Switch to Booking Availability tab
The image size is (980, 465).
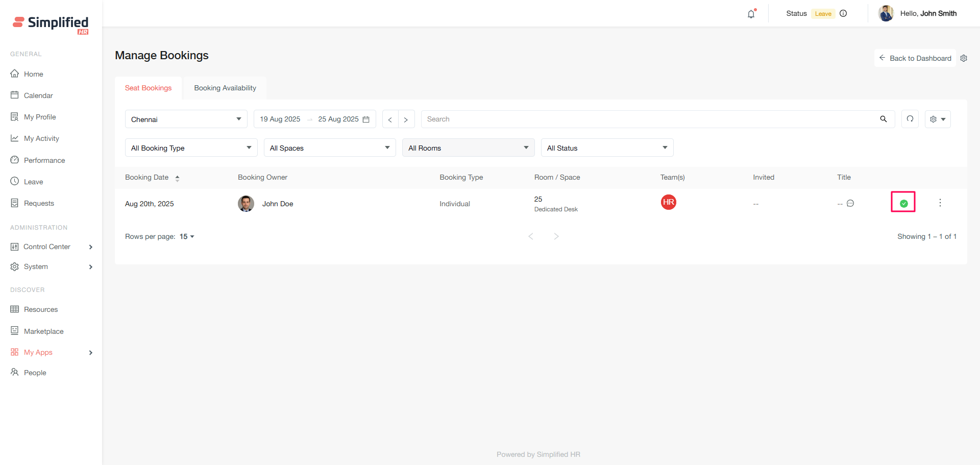tap(225, 88)
